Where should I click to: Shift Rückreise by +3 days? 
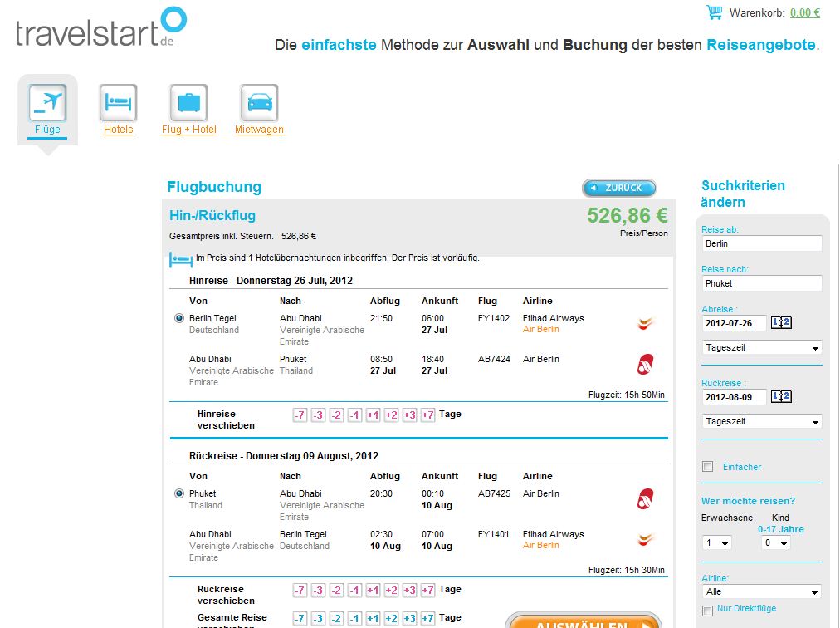point(409,590)
